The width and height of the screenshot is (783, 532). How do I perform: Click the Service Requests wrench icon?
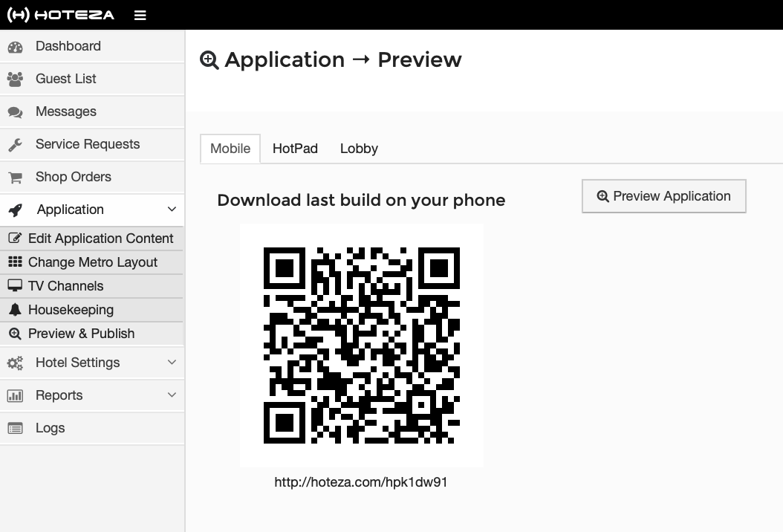(x=15, y=145)
